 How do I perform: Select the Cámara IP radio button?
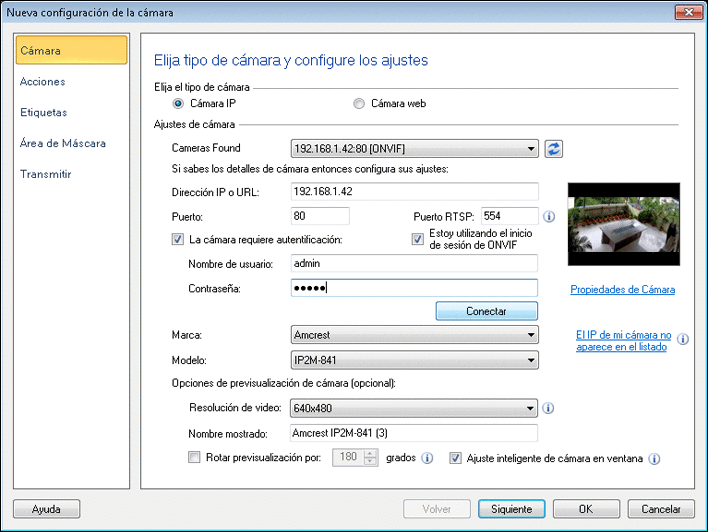pyautogui.click(x=179, y=103)
